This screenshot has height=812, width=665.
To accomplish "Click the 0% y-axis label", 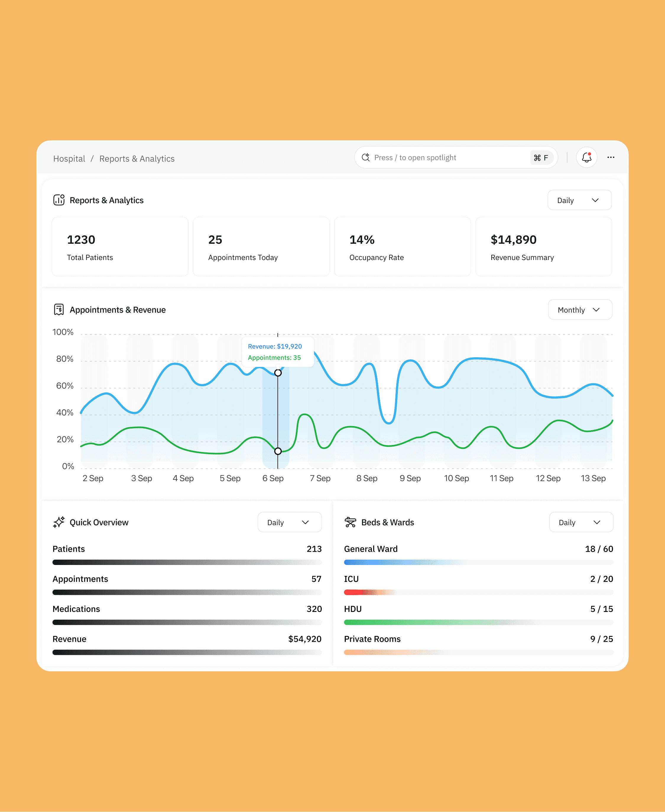I will pyautogui.click(x=68, y=466).
